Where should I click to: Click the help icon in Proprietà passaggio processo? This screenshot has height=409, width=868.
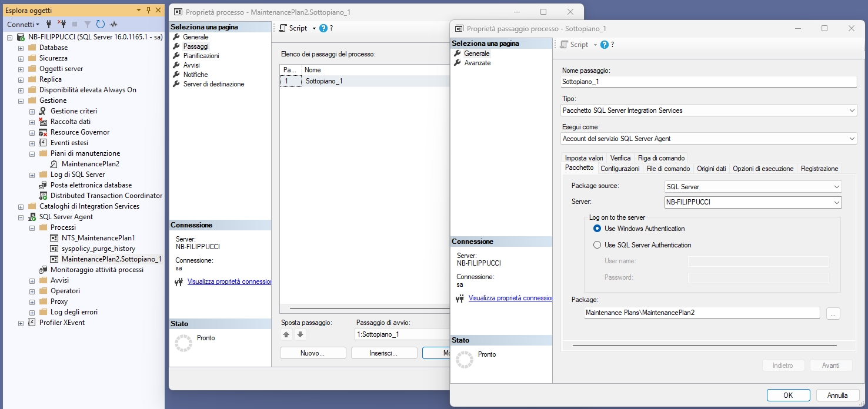604,44
